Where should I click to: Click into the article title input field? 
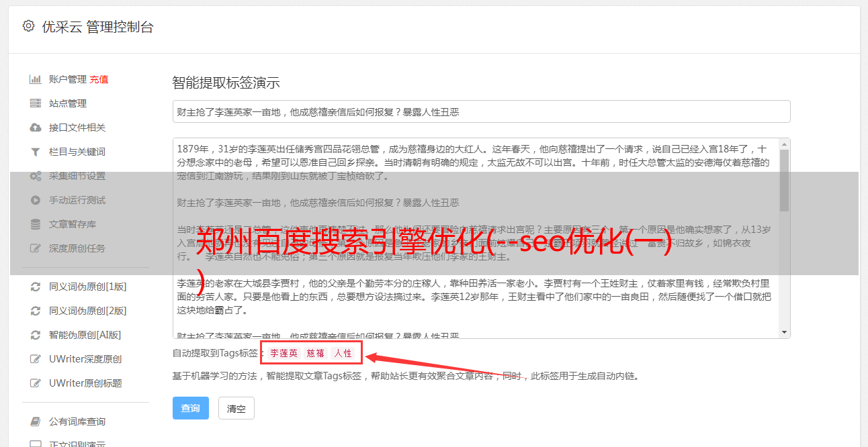click(481, 111)
